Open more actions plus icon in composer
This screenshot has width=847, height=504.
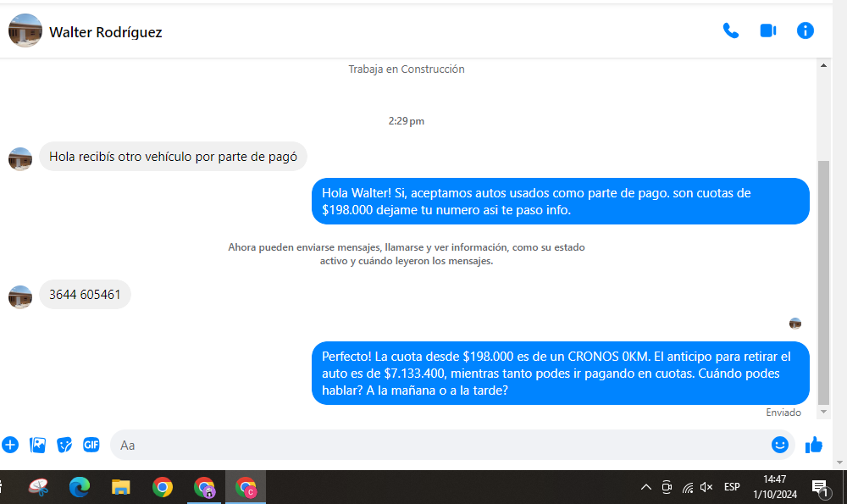point(10,445)
